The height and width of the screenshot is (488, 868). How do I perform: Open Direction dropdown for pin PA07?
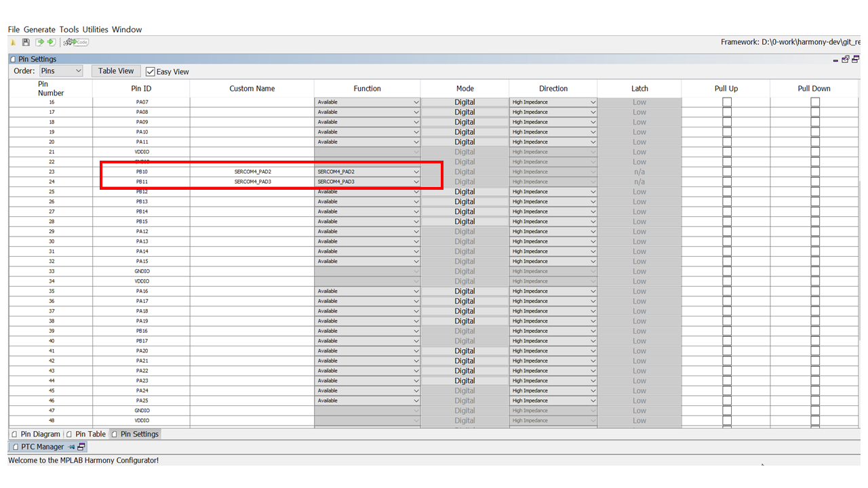pos(553,102)
